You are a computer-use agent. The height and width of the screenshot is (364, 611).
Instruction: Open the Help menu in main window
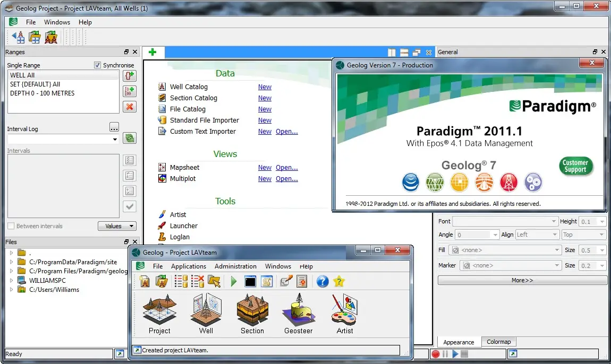85,22
